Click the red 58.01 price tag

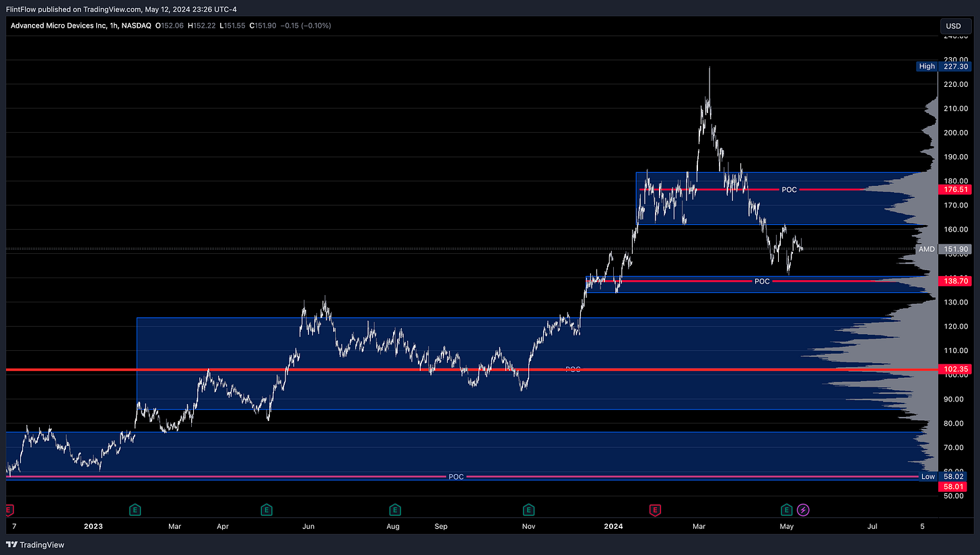pyautogui.click(x=954, y=486)
